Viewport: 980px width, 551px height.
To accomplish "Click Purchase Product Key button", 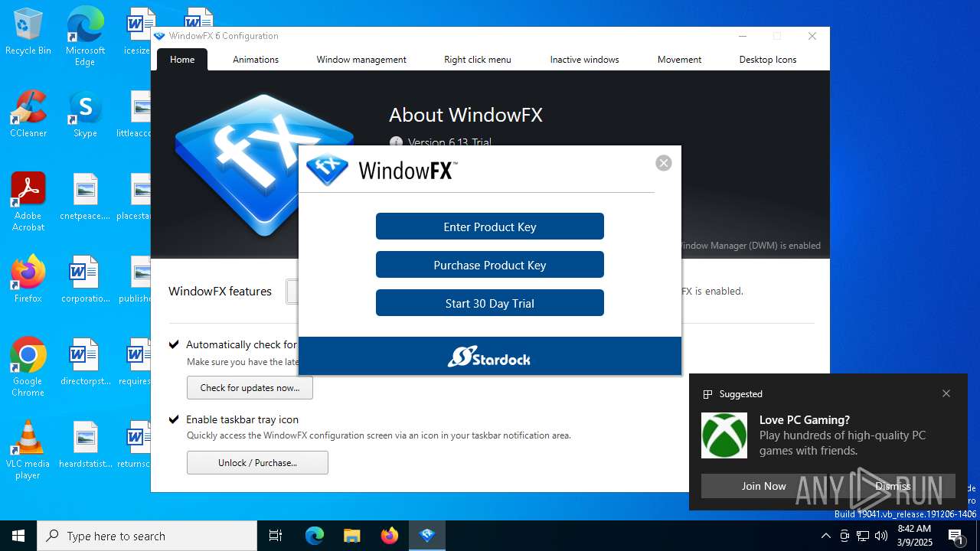I will (490, 265).
